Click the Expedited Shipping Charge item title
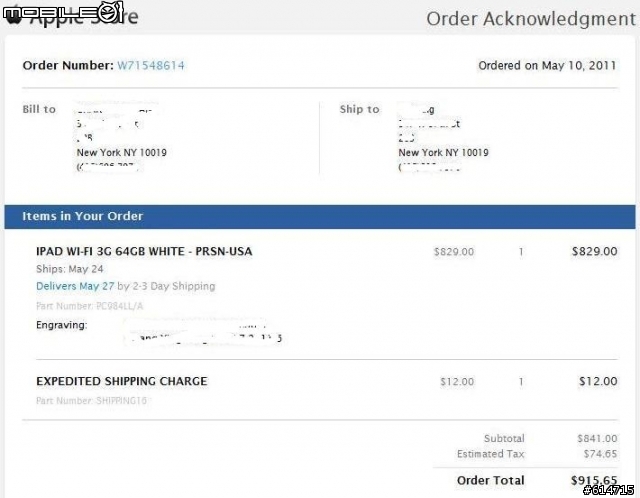640x498 pixels. coord(122,381)
